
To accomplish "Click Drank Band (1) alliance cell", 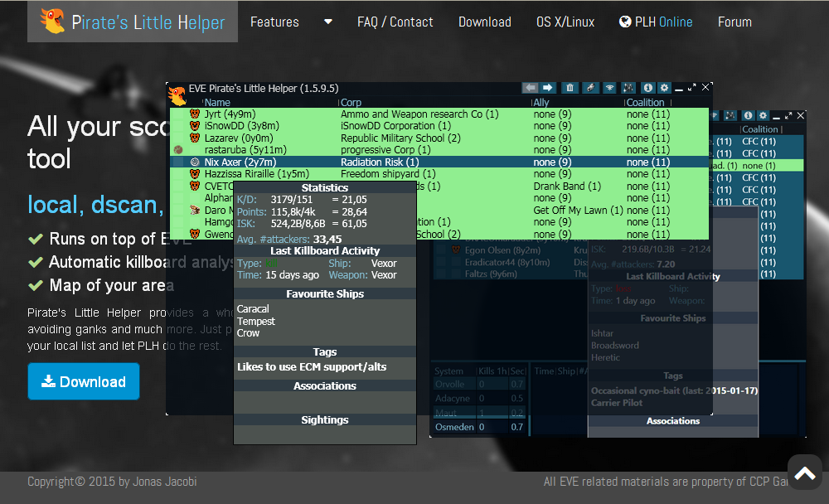I will point(567,187).
